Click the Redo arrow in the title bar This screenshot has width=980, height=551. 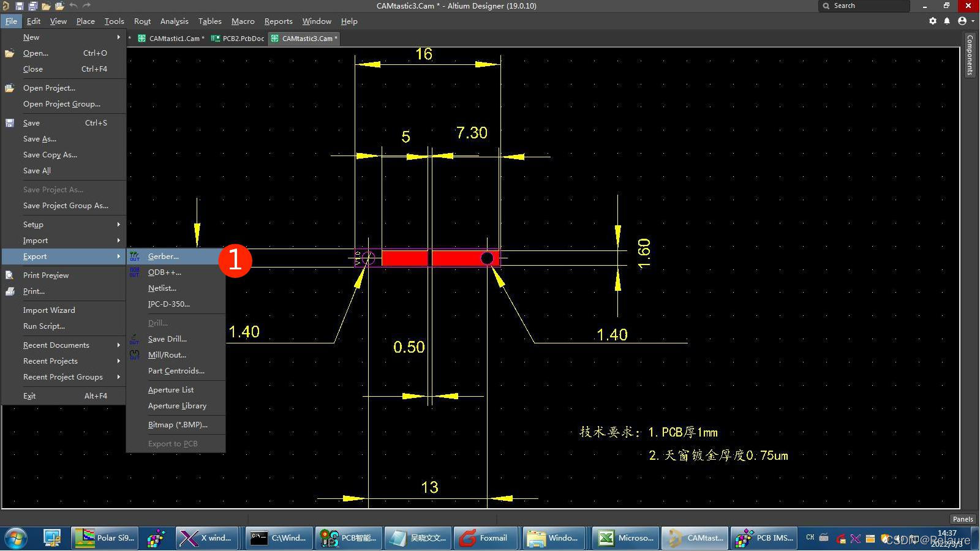86,6
